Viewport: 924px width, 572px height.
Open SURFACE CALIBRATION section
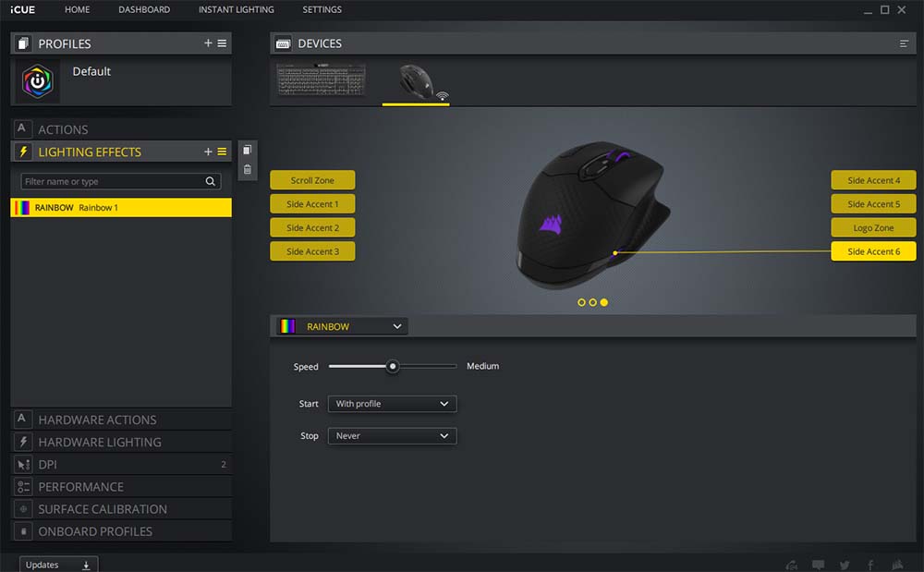(121, 509)
